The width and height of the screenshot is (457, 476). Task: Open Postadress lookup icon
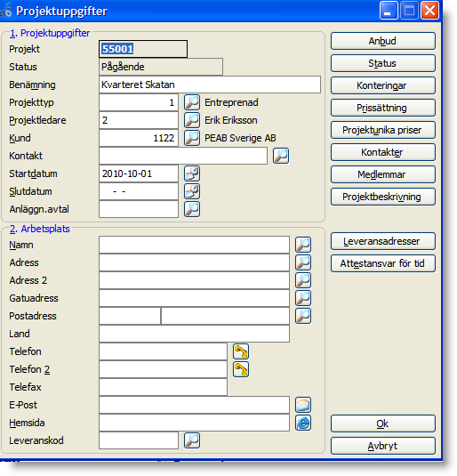coord(303,316)
